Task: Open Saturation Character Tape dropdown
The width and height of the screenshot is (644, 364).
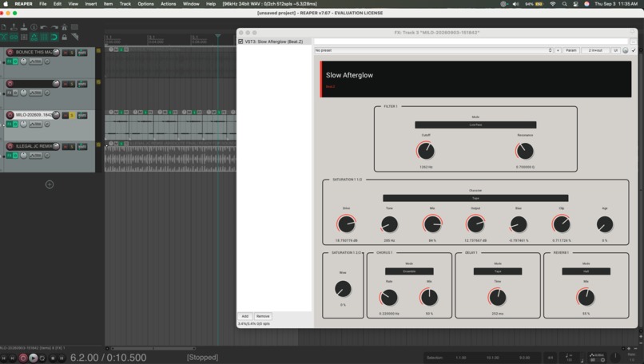Action: (475, 198)
